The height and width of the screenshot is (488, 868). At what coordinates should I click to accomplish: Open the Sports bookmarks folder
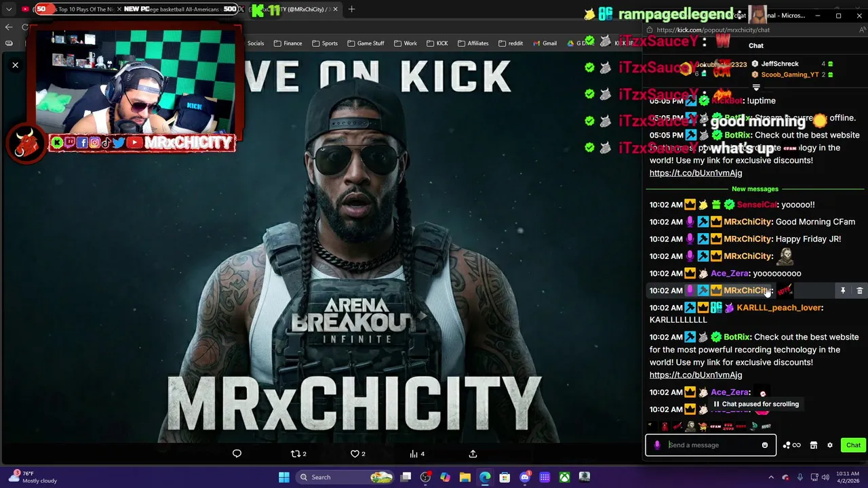325,43
